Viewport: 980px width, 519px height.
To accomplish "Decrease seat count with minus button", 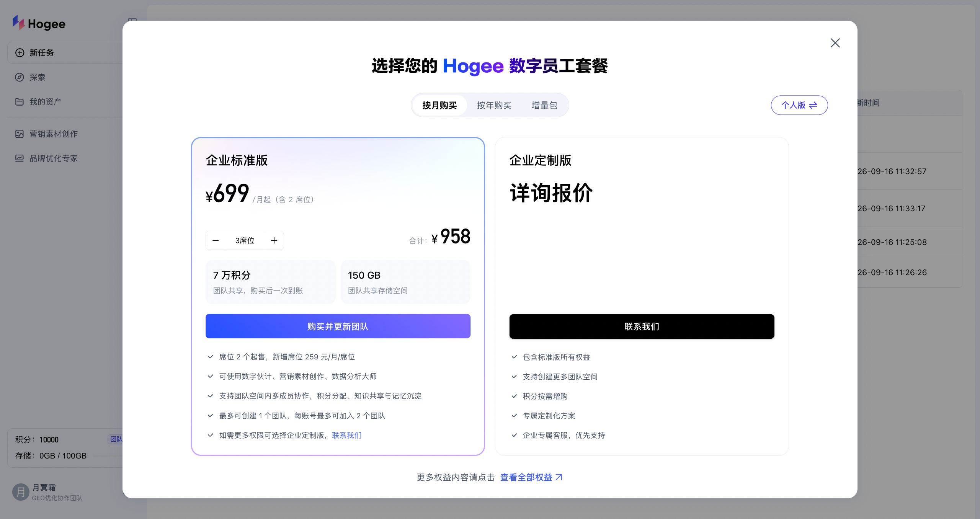I will (216, 240).
